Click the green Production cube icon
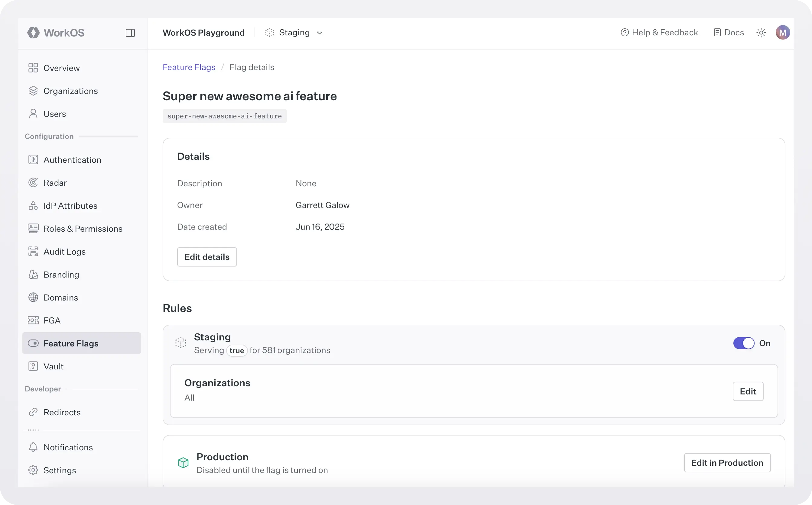The image size is (812, 505). (x=183, y=463)
